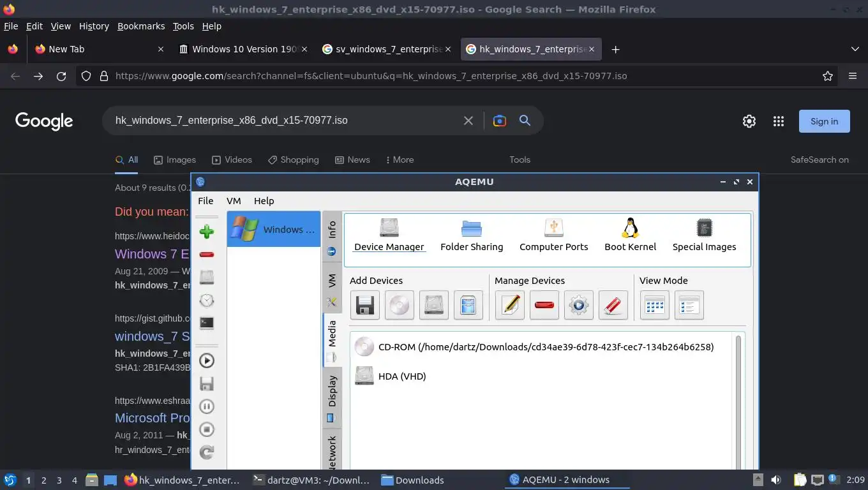Click the volume icon in system tray
The width and height of the screenshot is (868, 490).
pyautogui.click(x=776, y=480)
